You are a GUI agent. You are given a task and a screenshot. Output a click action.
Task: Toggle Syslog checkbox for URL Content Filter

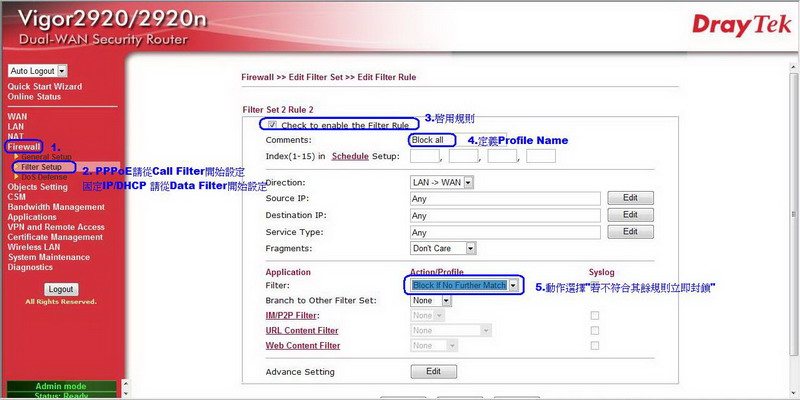pos(594,331)
